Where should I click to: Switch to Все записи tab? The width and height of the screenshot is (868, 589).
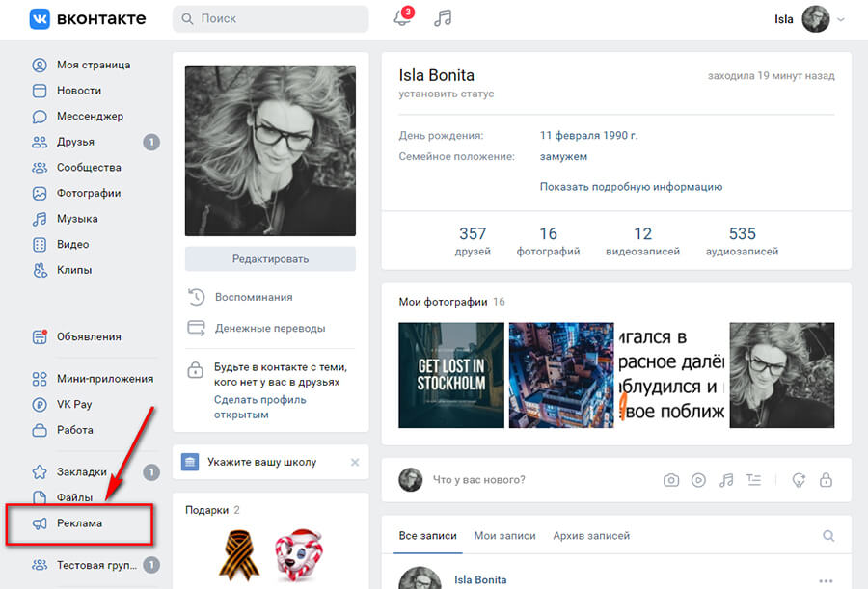pyautogui.click(x=428, y=535)
